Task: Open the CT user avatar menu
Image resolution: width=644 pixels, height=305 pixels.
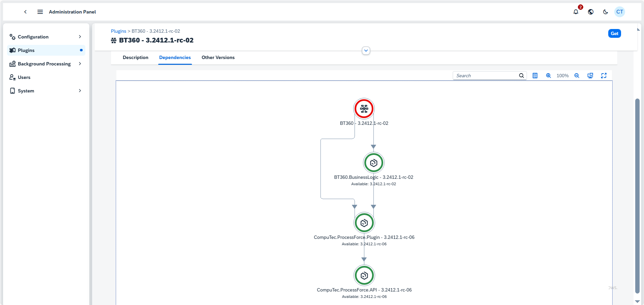Action: point(620,12)
